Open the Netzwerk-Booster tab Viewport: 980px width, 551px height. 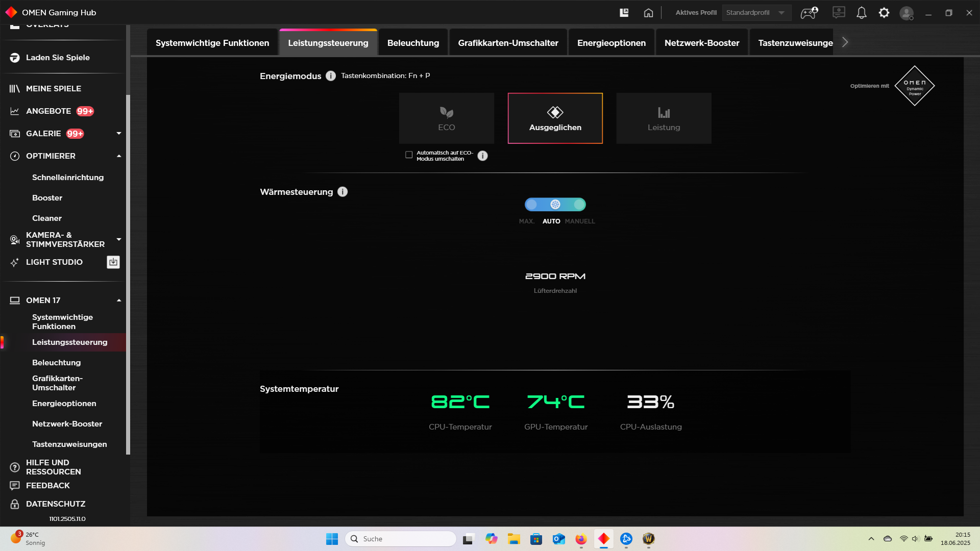(x=701, y=43)
